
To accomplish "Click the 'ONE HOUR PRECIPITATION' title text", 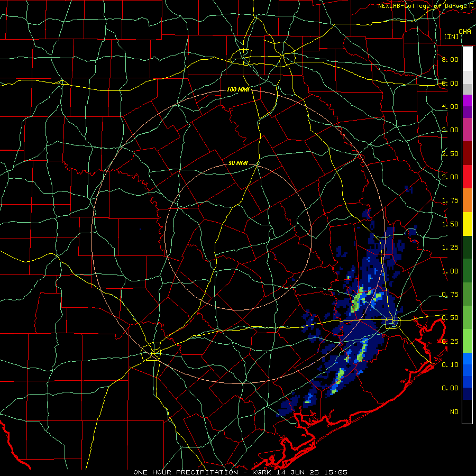I will click(x=186, y=472).
